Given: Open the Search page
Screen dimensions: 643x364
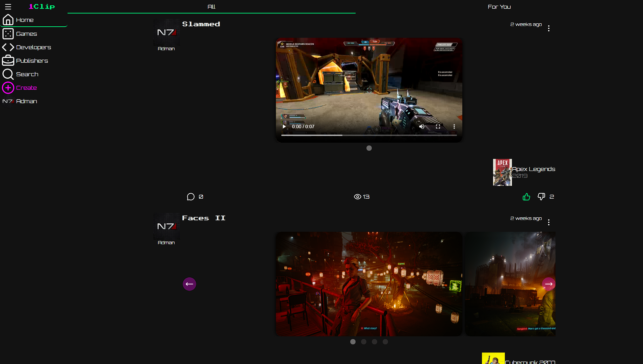Looking at the screenshot, I should pos(27,74).
